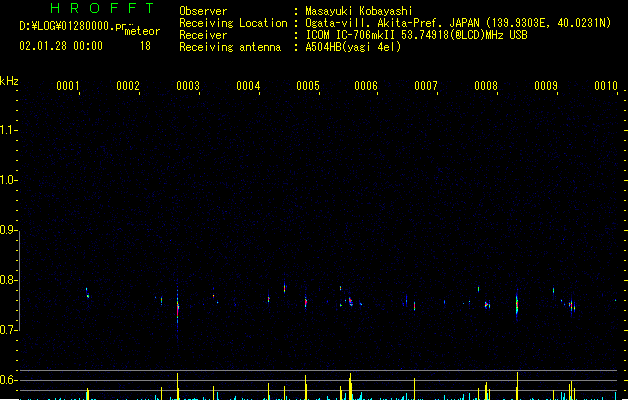This screenshot has width=629, height=400.
Task: Click the date stamp 02.01.28 00:00
Action: (x=61, y=46)
